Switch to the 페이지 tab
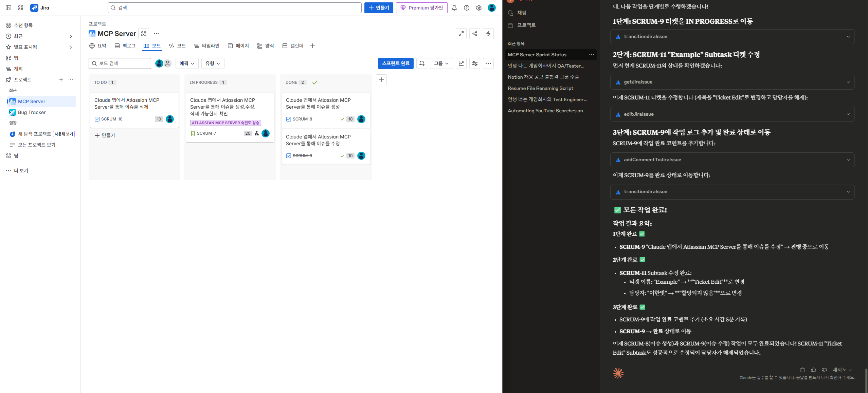 (238, 46)
